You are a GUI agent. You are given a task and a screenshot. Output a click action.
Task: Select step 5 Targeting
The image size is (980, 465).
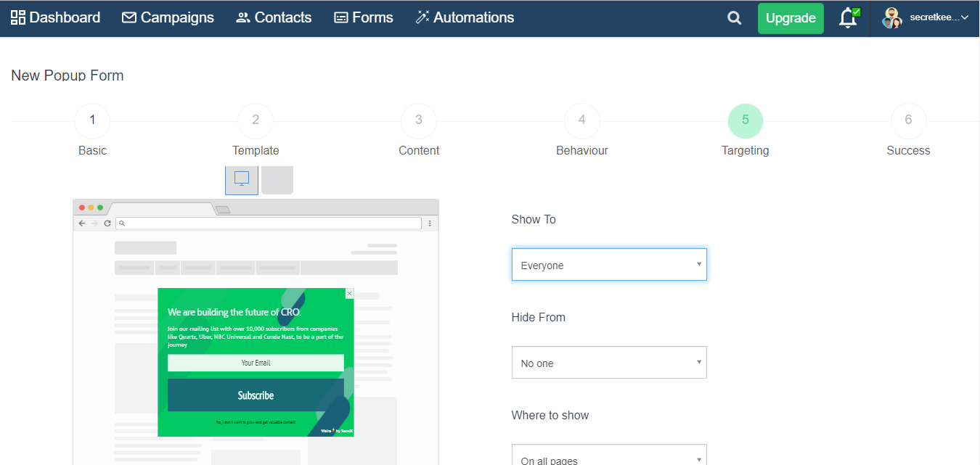(746, 120)
